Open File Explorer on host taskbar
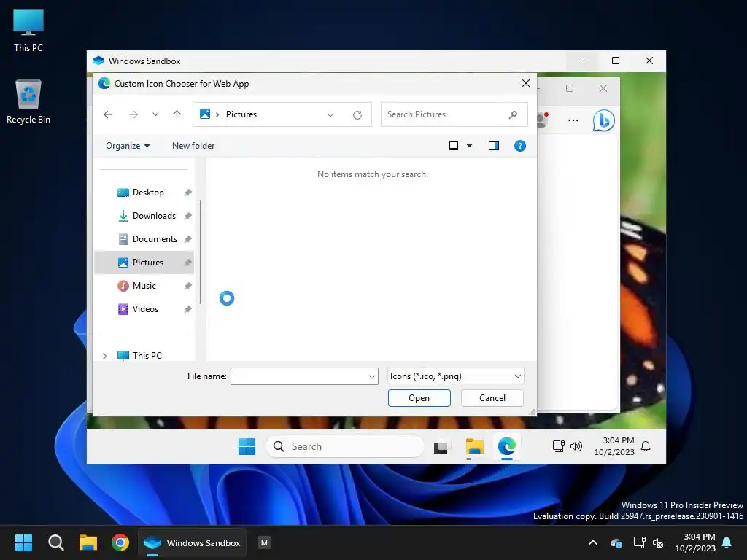This screenshot has width=747, height=560. [x=88, y=542]
